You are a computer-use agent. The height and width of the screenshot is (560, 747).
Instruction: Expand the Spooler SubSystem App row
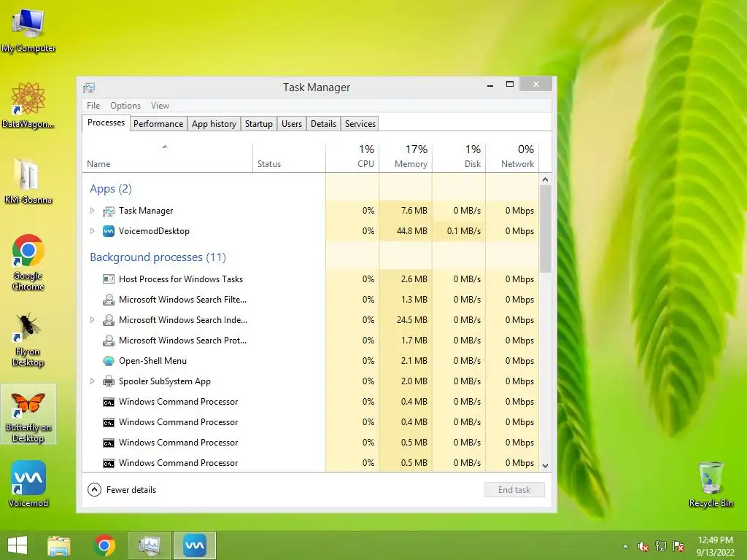coord(93,381)
